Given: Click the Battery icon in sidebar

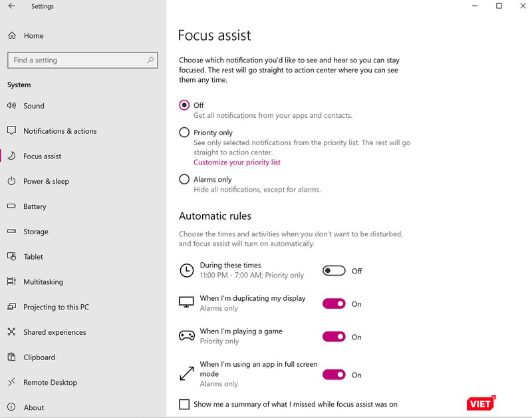Looking at the screenshot, I should (11, 206).
